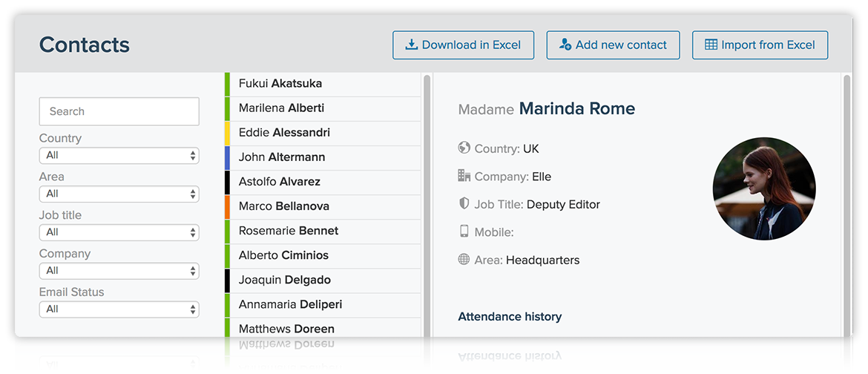Click the grid globe icon beside Area: Headquarters
Viewport: 868px width, 374px height.
tap(464, 259)
